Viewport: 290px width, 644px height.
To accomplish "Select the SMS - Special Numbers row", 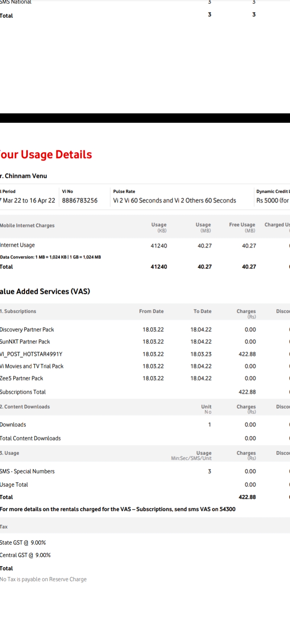I will pos(27,471).
